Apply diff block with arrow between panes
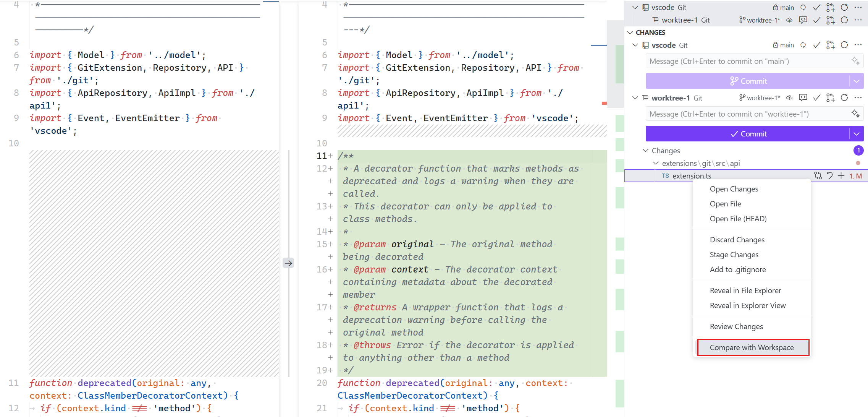Viewport: 868px width, 417px height. point(288,263)
